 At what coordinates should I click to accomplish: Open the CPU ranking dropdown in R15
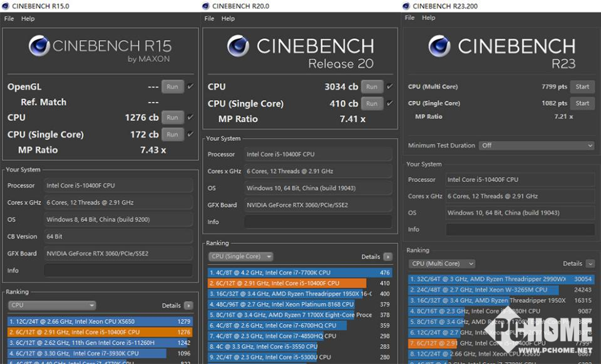[x=52, y=305]
